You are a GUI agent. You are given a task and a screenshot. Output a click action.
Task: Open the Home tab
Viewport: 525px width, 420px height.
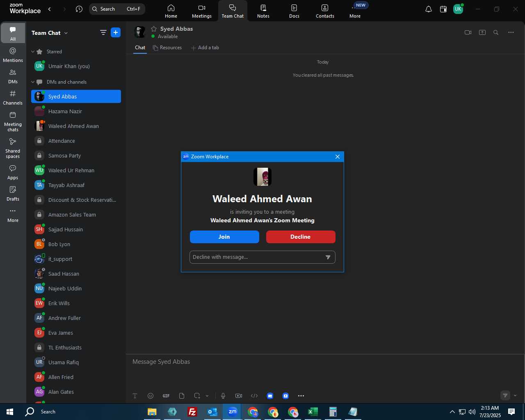pos(171,11)
